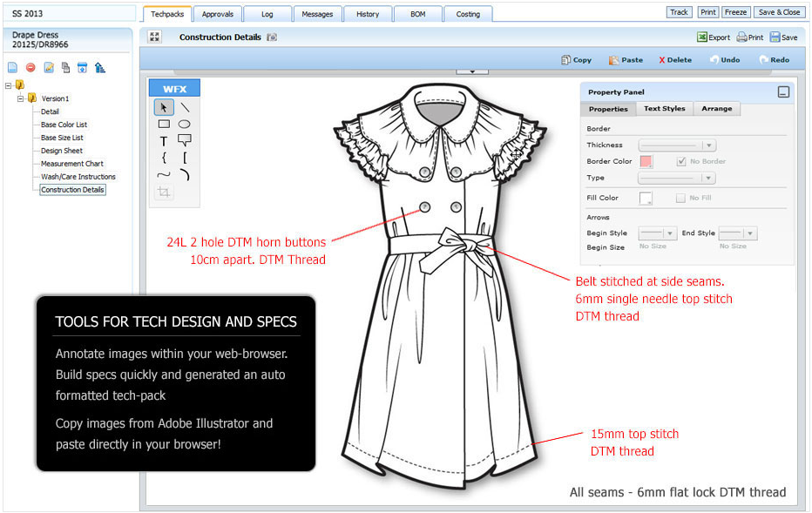Toggle the No Border checkbox
812x513 pixels.
(681, 161)
